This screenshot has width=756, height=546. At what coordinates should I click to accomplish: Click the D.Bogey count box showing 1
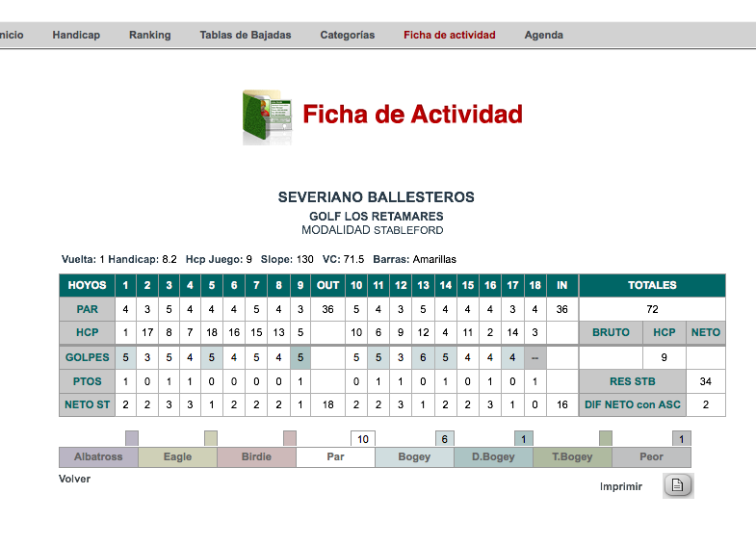click(524, 438)
